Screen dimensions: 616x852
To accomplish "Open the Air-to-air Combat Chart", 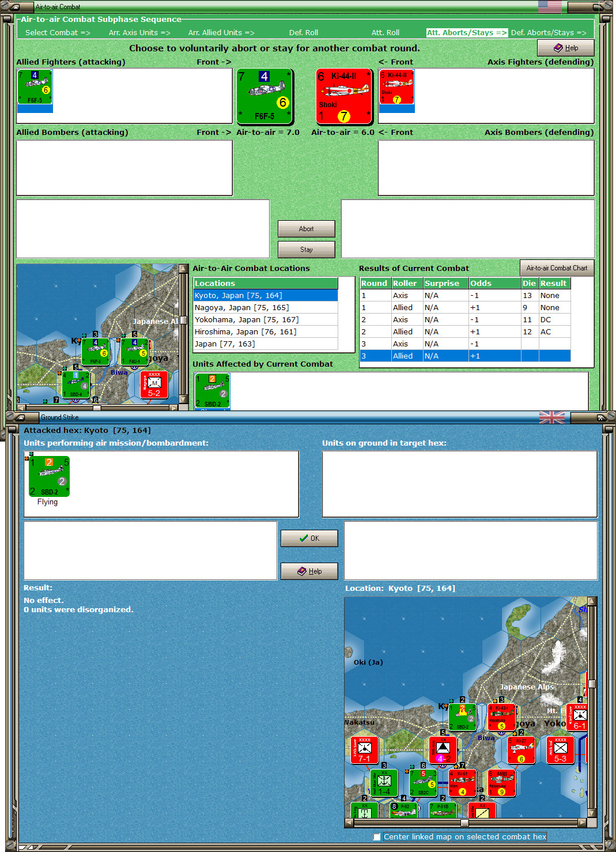I will [557, 268].
